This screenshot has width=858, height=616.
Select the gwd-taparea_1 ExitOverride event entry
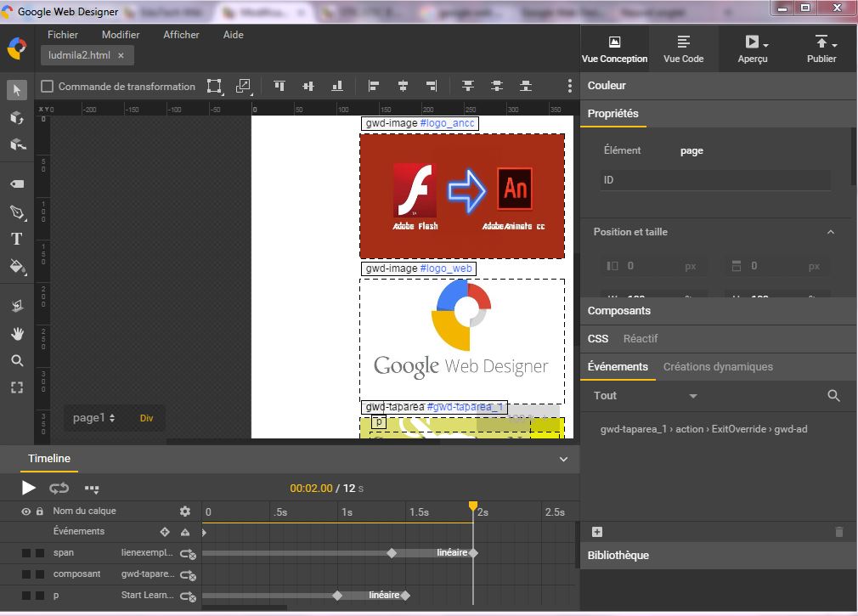(x=703, y=429)
